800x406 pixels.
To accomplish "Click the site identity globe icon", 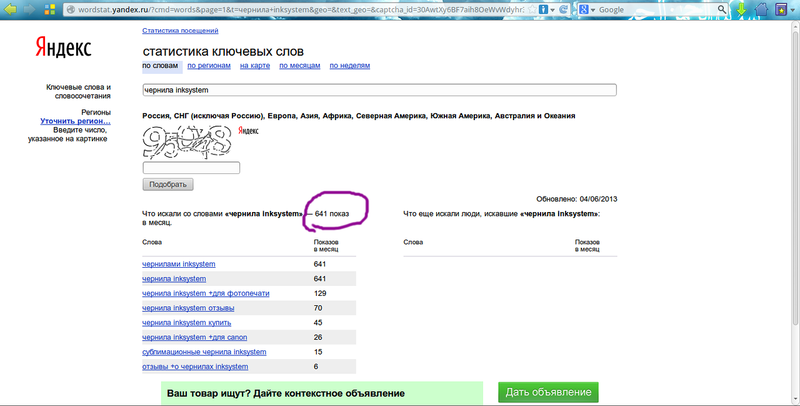I will 71,10.
